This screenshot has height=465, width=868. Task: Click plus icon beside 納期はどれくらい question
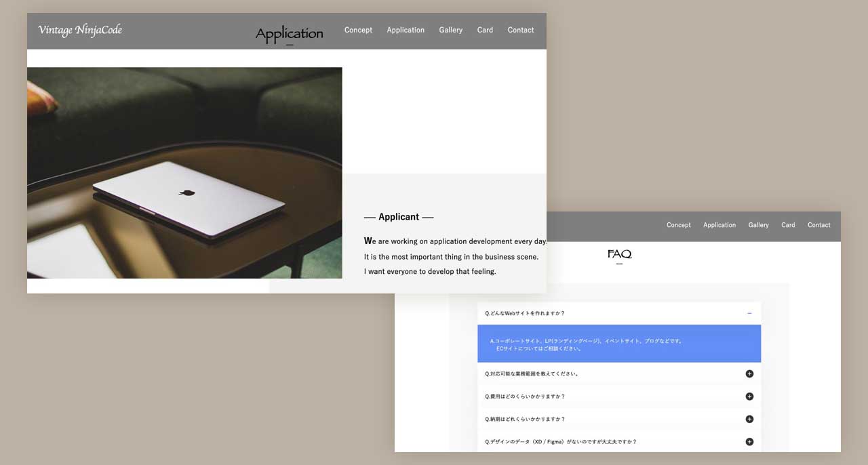point(749,419)
